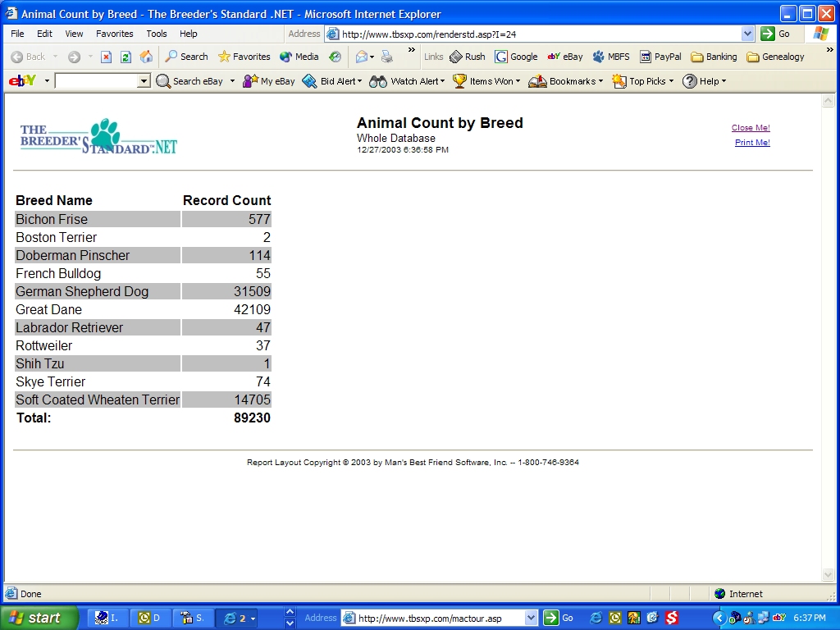The width and height of the screenshot is (840, 630).
Task: Click the Watch Alert binoculars button
Action: (406, 81)
